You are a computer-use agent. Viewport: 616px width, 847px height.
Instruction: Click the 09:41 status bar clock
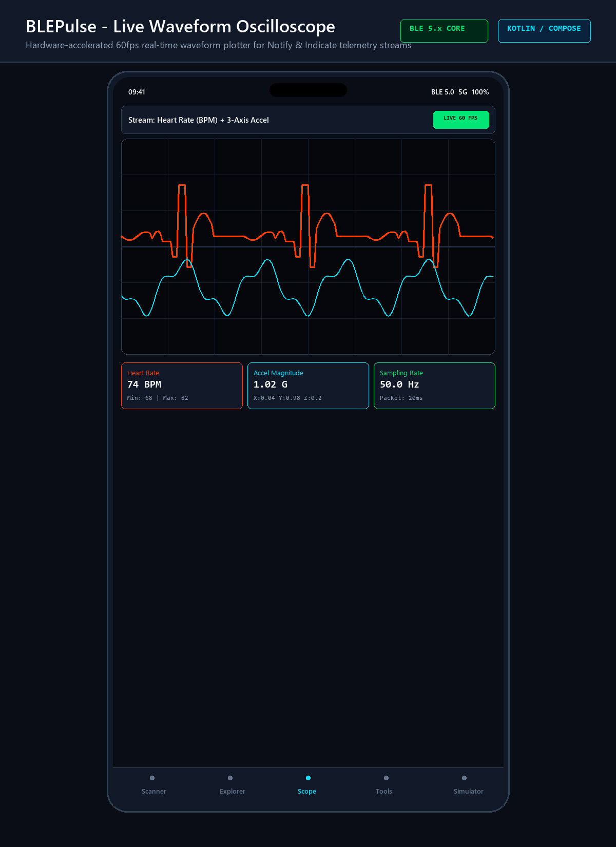(137, 92)
